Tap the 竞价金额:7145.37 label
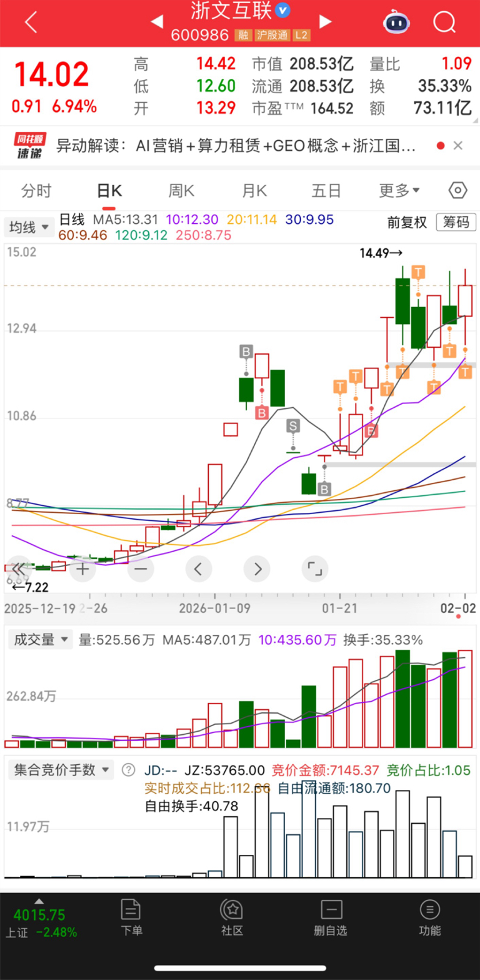This screenshot has width=480, height=980. pos(324,770)
